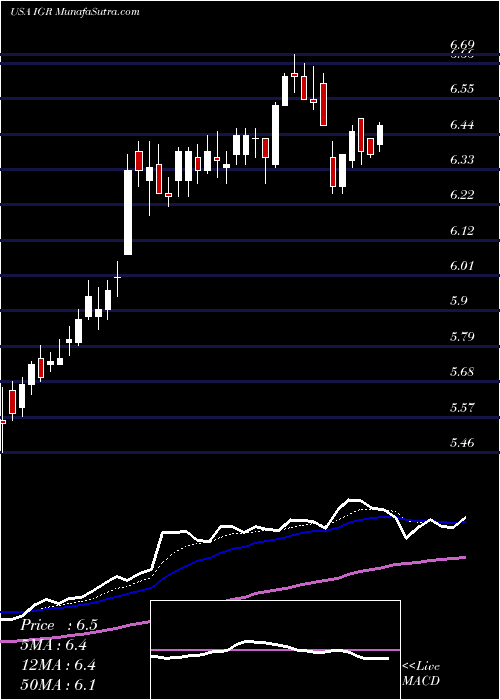This screenshot has height=700, width=500.
Task: Click the Price : 6.5 readout
Action: (58, 625)
